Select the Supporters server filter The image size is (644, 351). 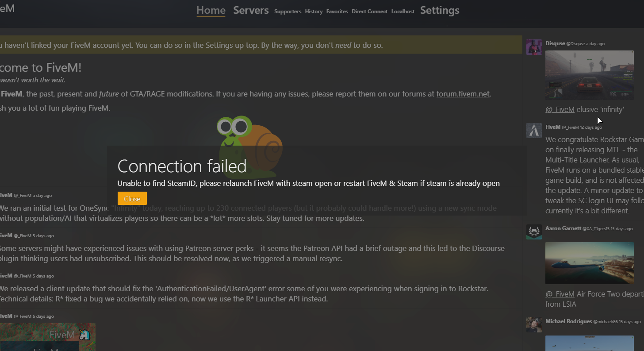pos(287,12)
